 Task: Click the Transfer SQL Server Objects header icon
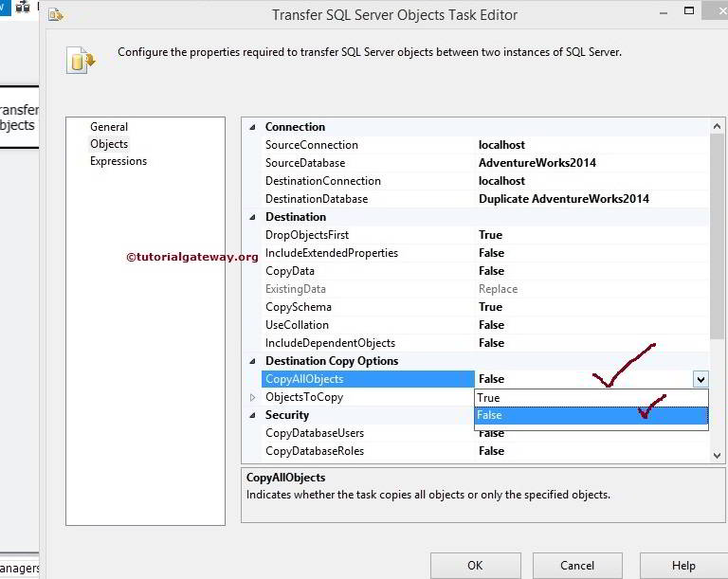[x=81, y=61]
